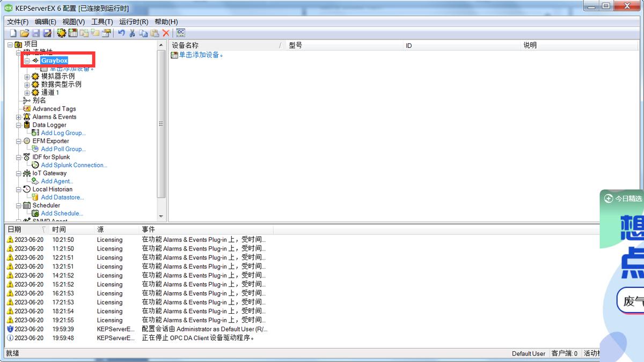The image size is (644, 362).
Task: Add a new channel with gear toolbar icon
Action: click(62, 33)
